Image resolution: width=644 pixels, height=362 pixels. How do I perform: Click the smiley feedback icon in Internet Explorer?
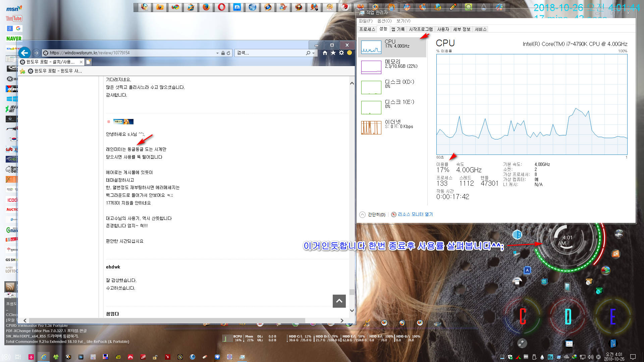click(350, 53)
